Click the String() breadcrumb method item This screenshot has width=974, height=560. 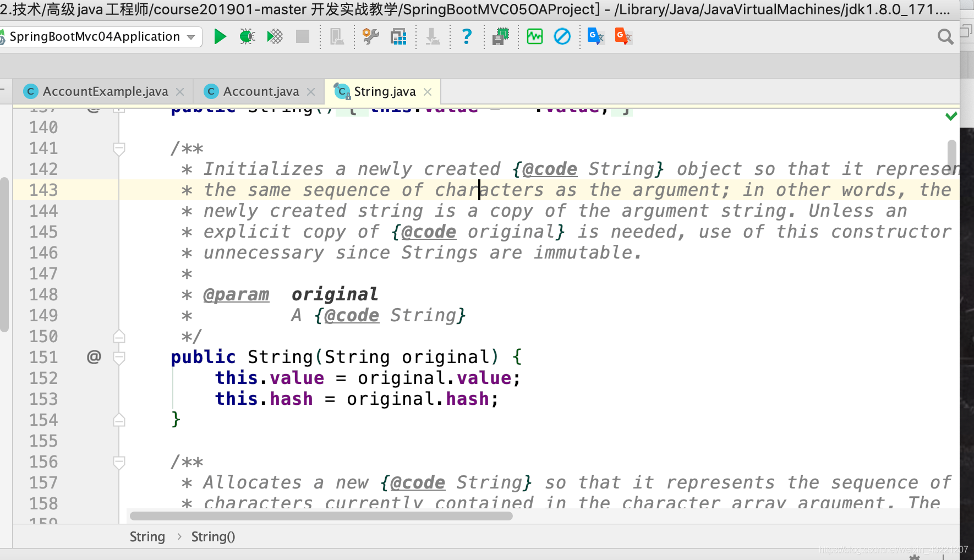213,537
